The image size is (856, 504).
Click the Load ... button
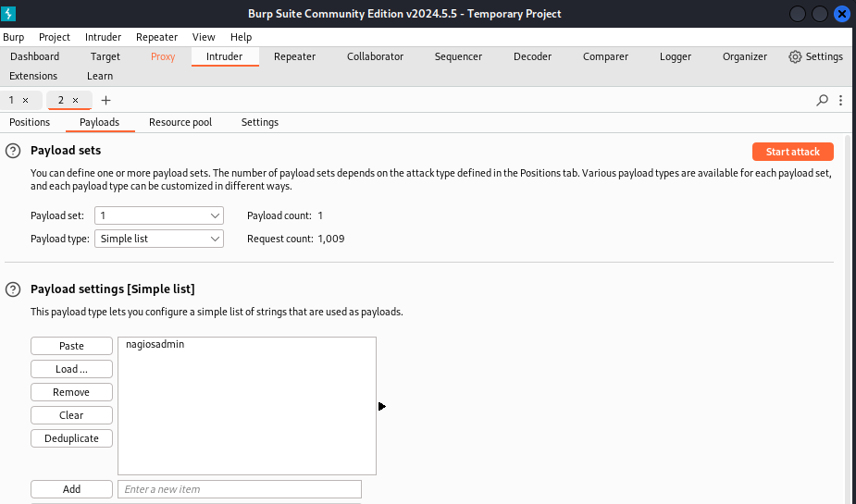71,369
